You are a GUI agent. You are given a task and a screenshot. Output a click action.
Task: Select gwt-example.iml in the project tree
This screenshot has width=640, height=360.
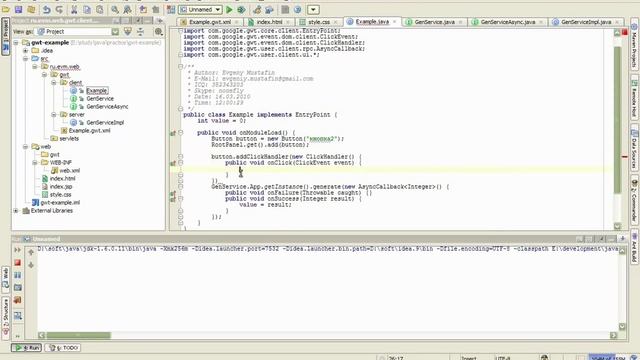point(60,202)
